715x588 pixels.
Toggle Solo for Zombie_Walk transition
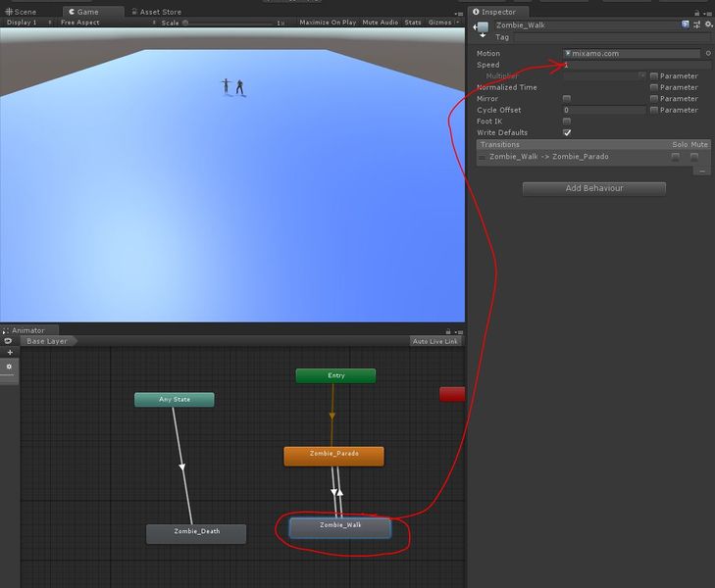point(676,157)
